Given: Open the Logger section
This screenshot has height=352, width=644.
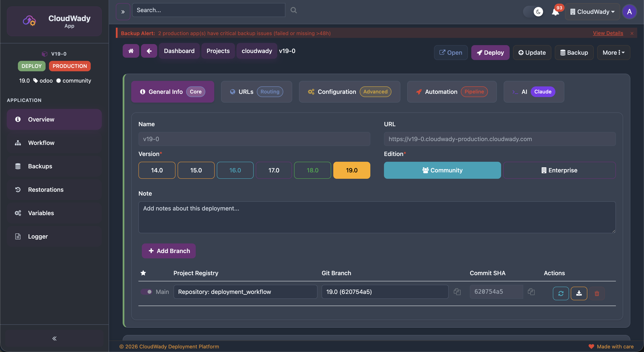Looking at the screenshot, I should coord(38,236).
